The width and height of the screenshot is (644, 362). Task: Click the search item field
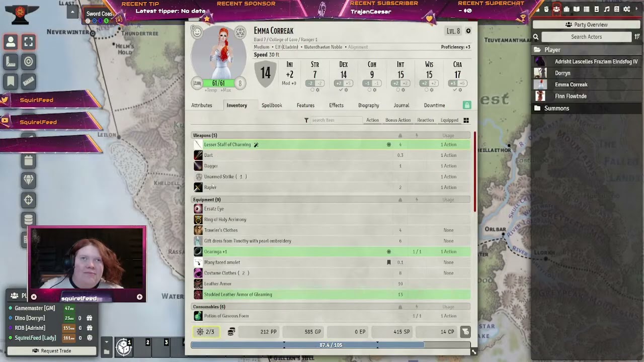point(336,120)
